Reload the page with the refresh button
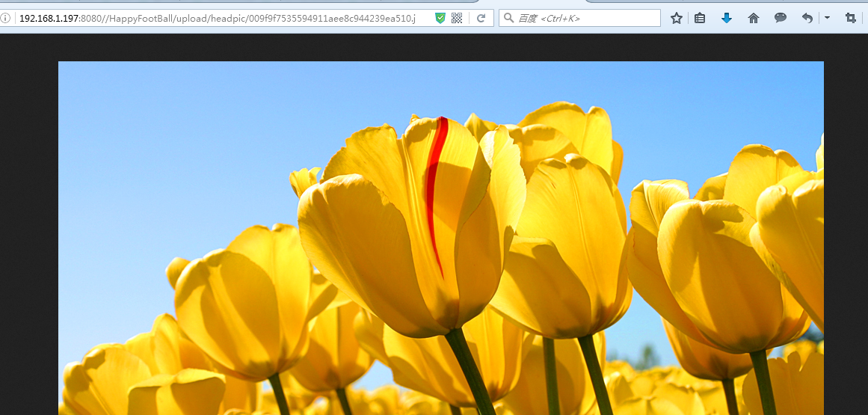The height and width of the screenshot is (415, 868). [x=481, y=18]
